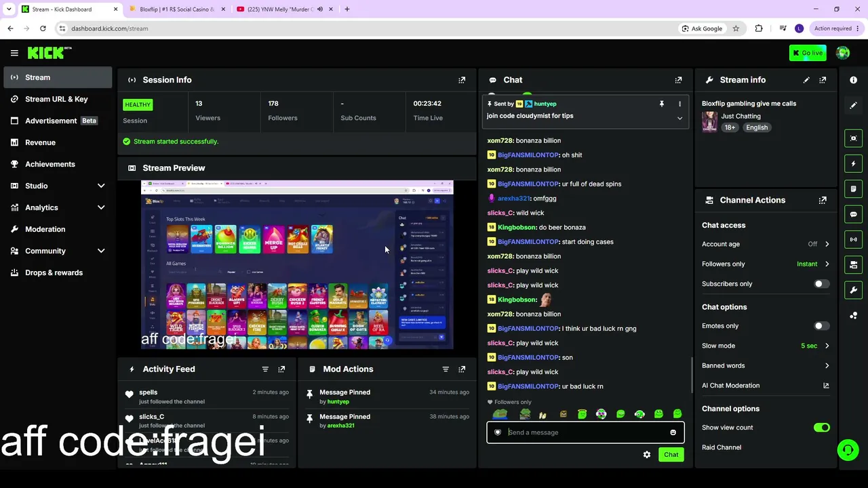The height and width of the screenshot is (488, 868).
Task: Click arexha321 in Mod Actions
Action: click(x=340, y=426)
